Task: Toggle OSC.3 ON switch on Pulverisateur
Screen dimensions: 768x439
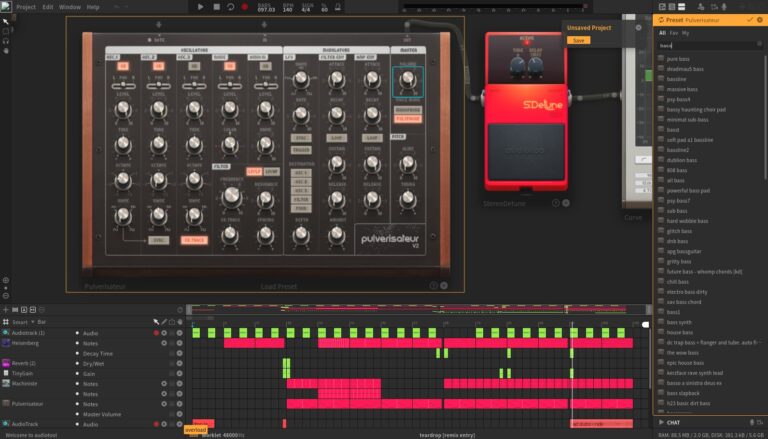Action: click(194, 66)
